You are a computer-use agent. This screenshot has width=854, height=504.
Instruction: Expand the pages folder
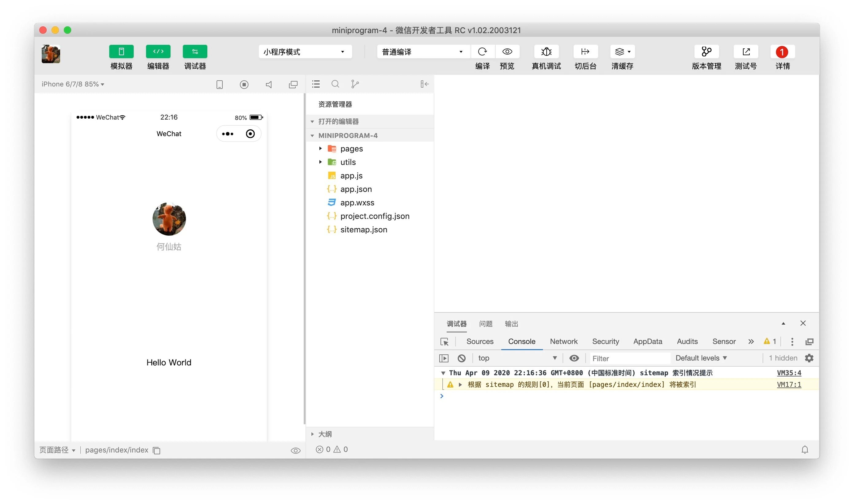click(x=352, y=149)
